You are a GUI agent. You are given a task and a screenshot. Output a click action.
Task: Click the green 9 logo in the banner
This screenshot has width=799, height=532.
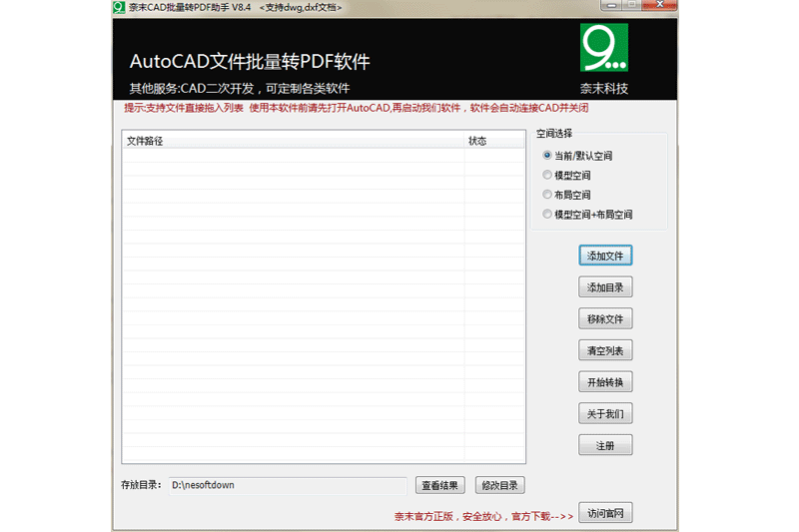click(x=604, y=47)
